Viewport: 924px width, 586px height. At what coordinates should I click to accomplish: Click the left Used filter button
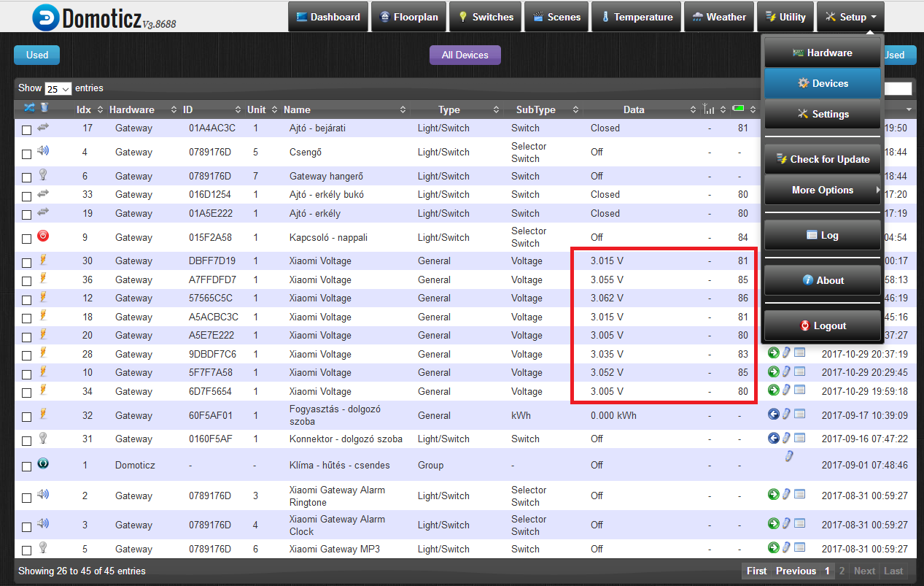coord(36,55)
